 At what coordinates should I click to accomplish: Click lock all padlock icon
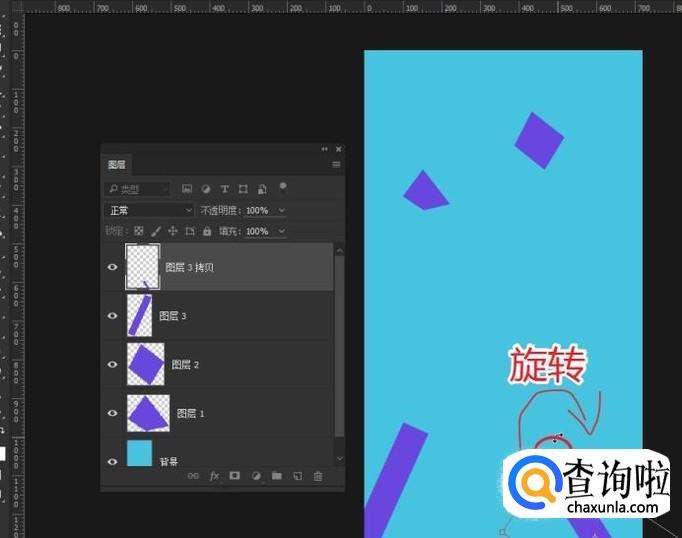207,231
